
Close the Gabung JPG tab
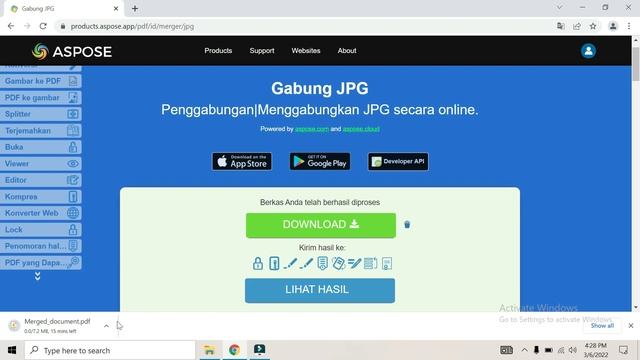(116, 9)
